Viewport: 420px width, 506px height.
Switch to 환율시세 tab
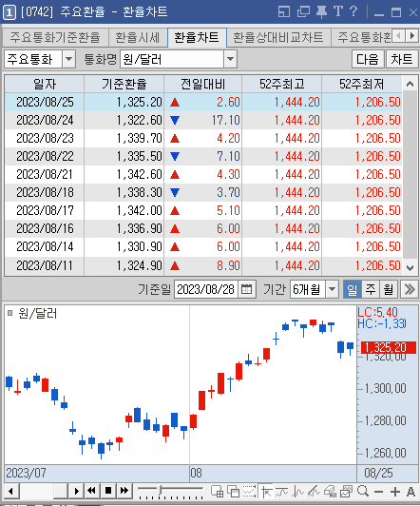[138, 37]
